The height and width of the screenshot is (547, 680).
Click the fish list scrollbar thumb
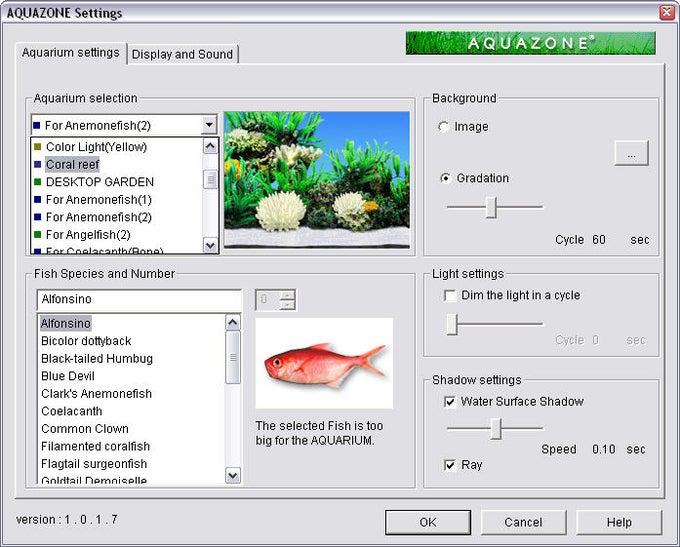tap(233, 357)
